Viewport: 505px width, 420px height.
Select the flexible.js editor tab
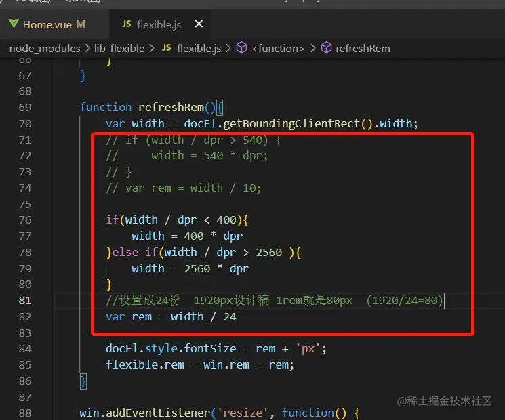click(160, 24)
